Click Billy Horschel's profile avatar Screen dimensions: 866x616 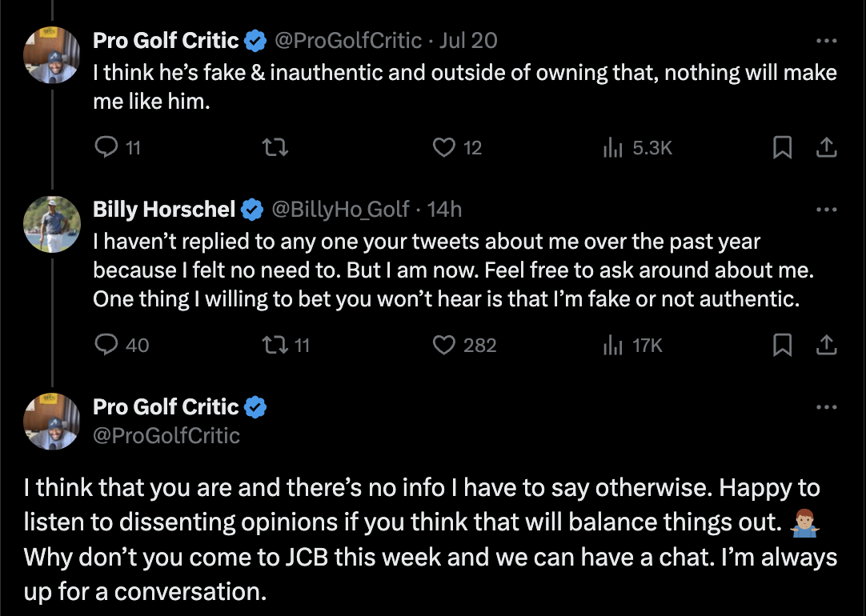[x=52, y=224]
